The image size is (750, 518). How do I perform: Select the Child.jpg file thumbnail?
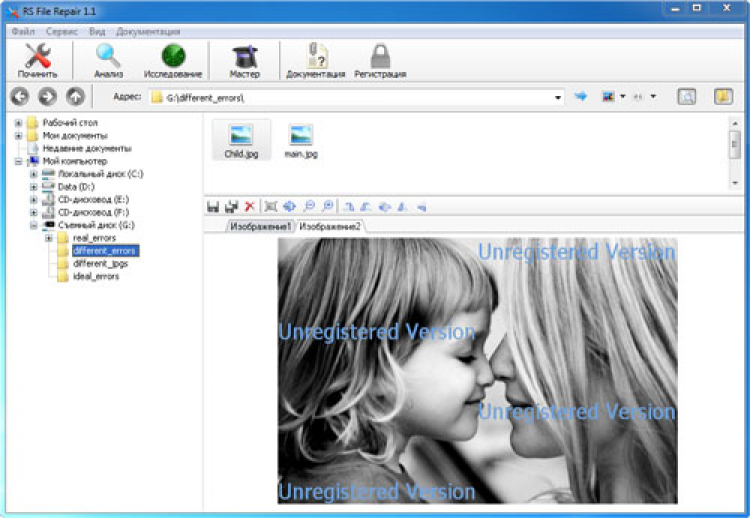(x=241, y=140)
